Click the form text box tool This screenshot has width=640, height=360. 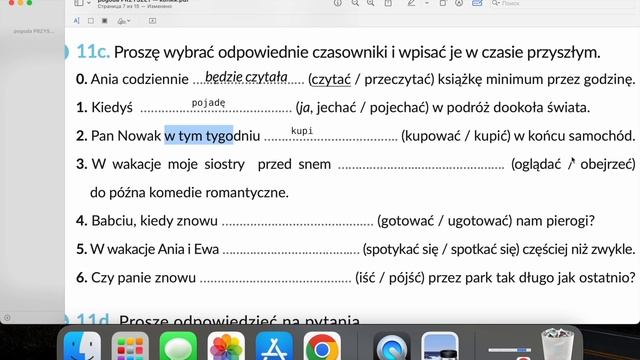pos(152,21)
